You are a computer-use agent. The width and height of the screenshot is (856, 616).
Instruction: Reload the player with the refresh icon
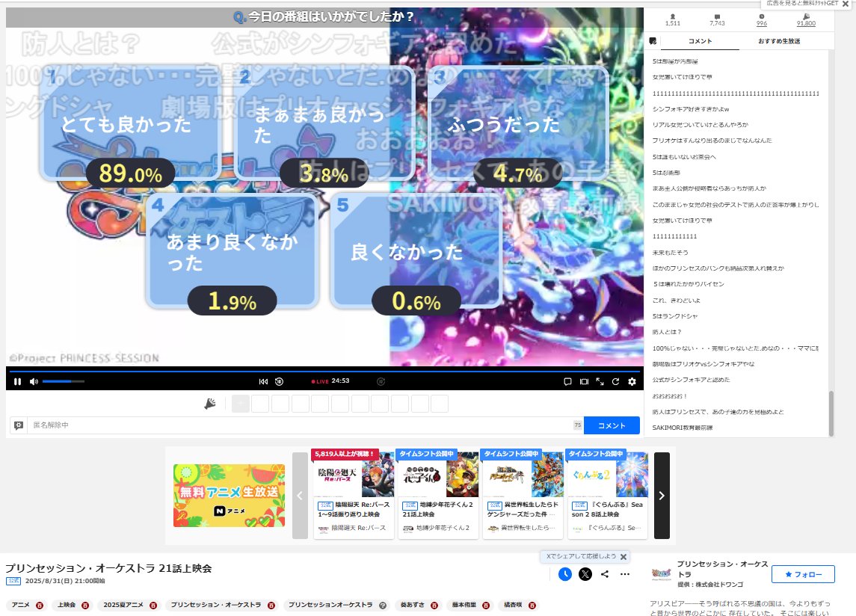click(x=616, y=382)
